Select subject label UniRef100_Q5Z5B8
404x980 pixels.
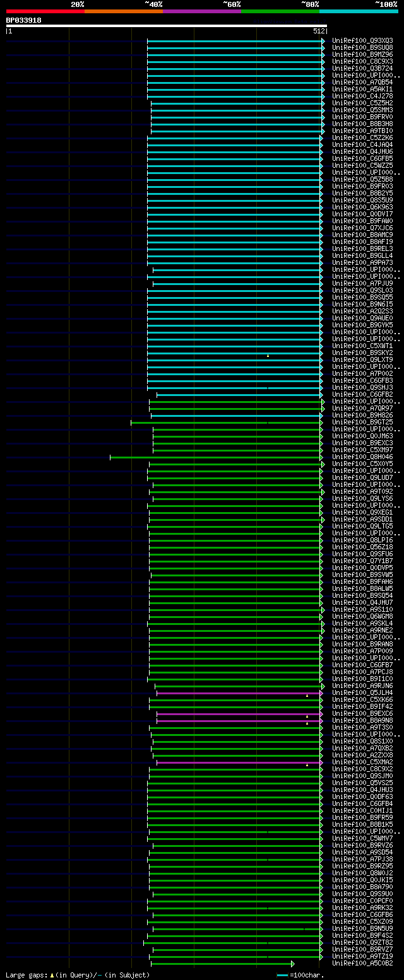pos(362,179)
